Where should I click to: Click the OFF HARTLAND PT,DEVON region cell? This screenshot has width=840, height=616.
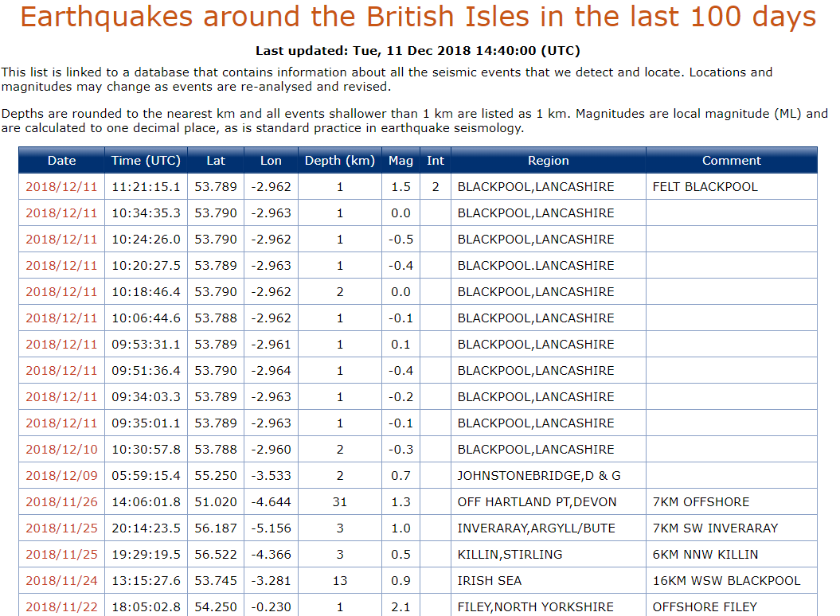(x=537, y=502)
